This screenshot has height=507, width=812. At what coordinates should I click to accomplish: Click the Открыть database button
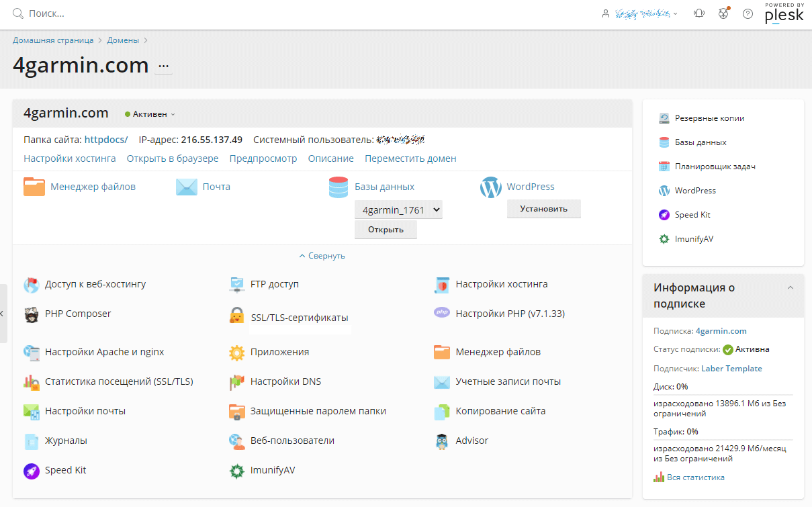386,230
